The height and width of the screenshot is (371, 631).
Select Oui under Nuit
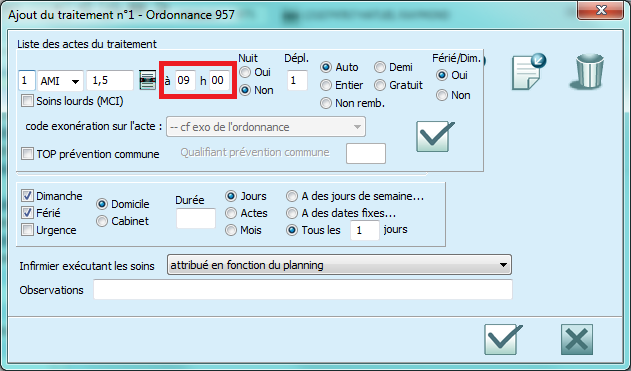245,72
